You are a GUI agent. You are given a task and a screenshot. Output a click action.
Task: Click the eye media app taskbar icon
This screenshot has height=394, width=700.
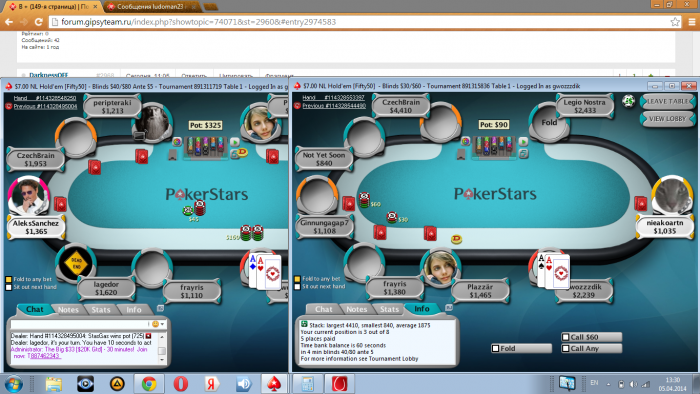[x=85, y=384]
